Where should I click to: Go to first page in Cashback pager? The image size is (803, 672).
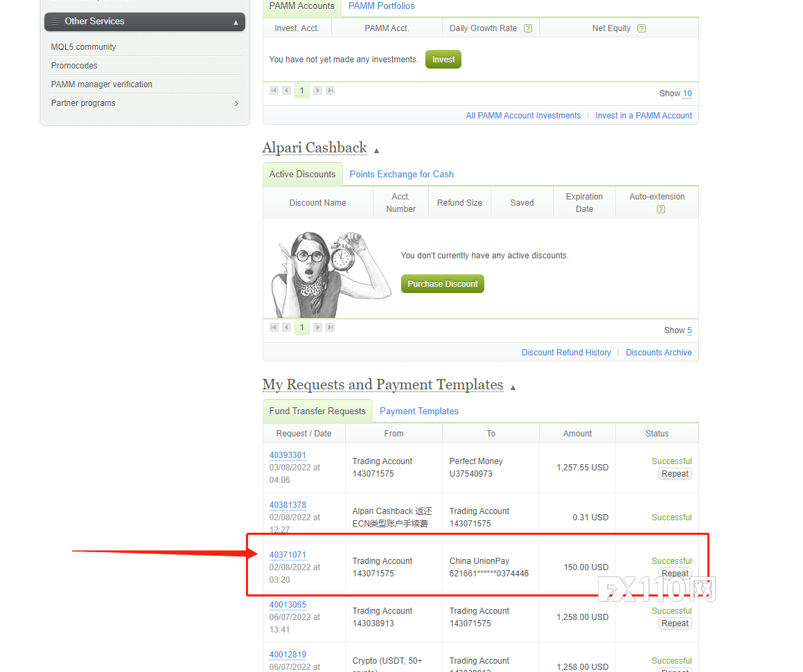pos(274,327)
